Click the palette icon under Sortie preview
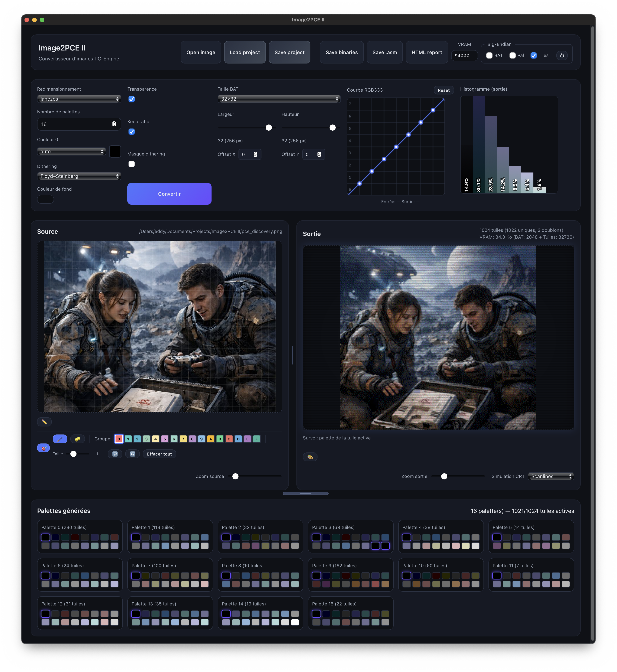The image size is (617, 672). 310,457
